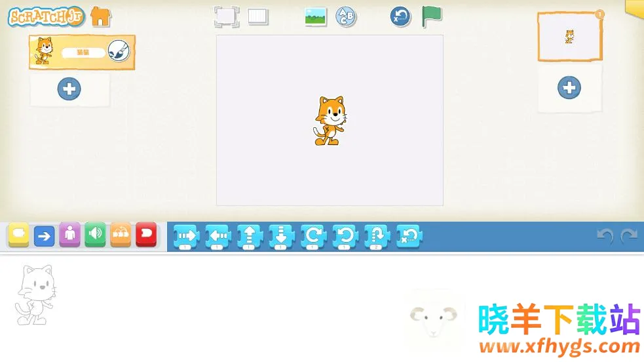The height and width of the screenshot is (362, 644).
Task: Pick the hop block
Action: point(377,236)
